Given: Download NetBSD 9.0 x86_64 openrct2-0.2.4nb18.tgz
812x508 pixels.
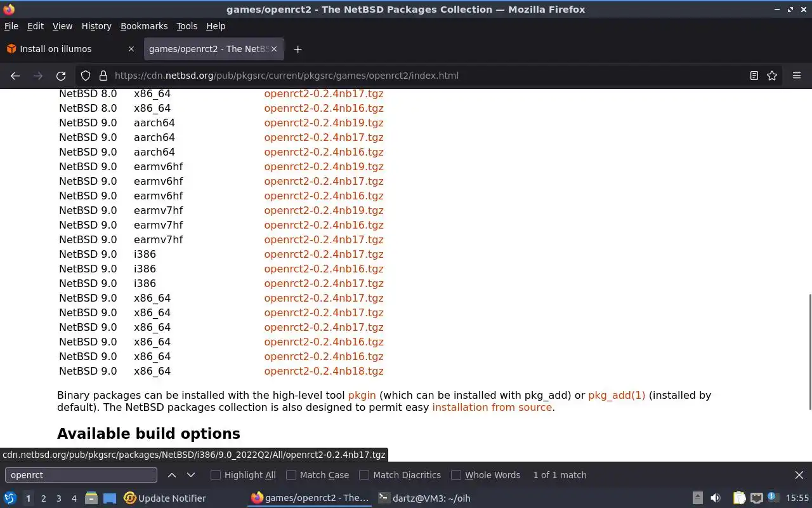Looking at the screenshot, I should click(x=324, y=371).
